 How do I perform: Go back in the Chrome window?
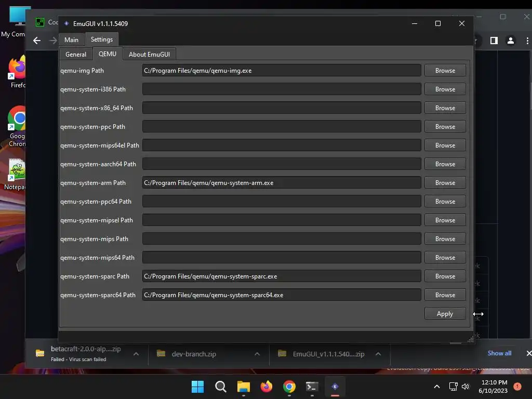[37, 41]
